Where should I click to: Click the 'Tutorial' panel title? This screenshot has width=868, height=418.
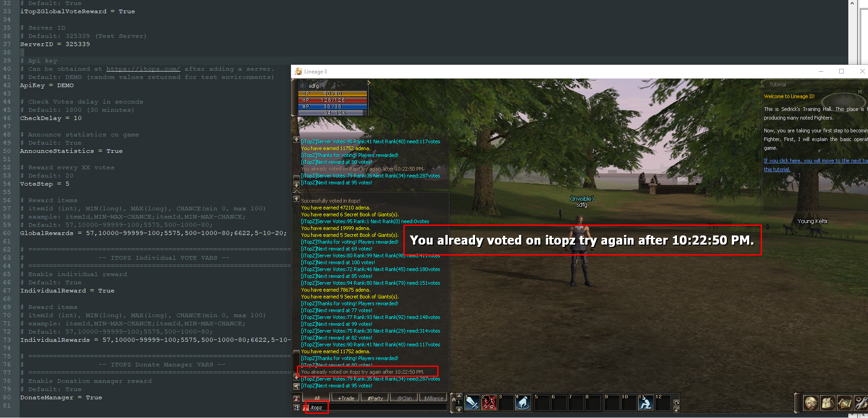[778, 84]
